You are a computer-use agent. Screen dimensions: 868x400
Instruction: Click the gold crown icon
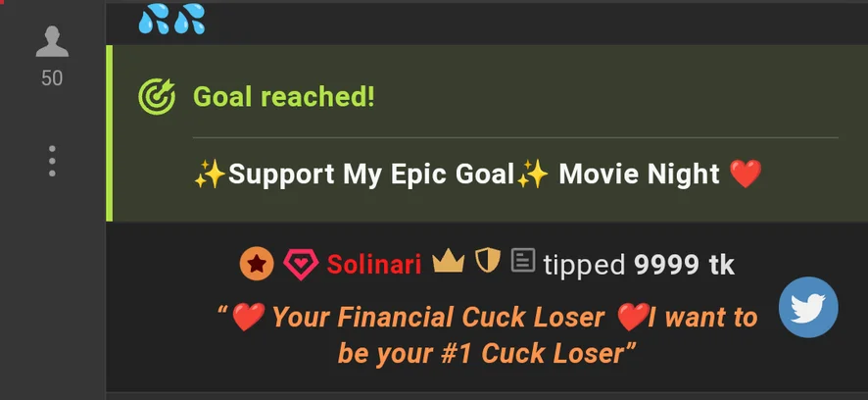coord(449,261)
